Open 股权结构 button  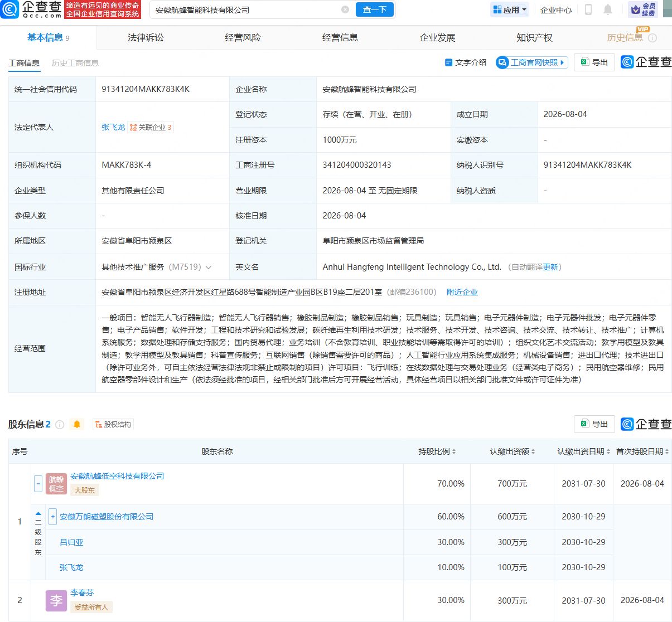(113, 425)
